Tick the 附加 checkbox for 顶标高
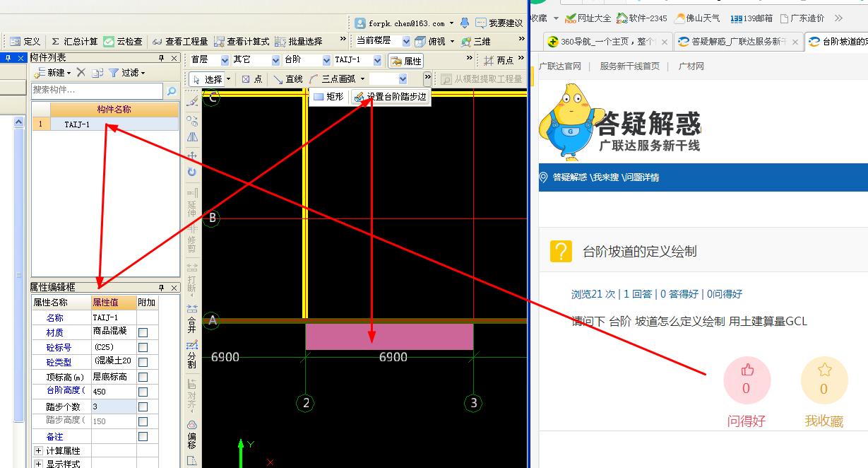This screenshot has width=868, height=468. [x=143, y=377]
